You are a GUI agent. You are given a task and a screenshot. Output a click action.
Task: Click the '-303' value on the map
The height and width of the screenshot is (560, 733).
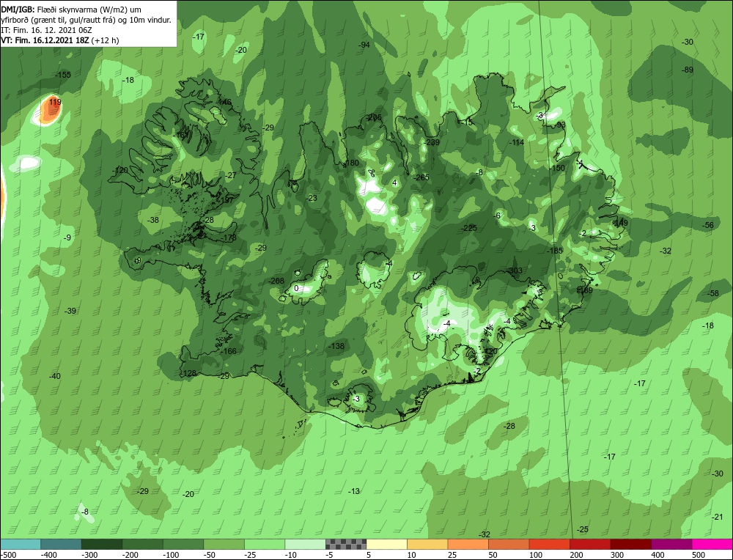click(515, 270)
